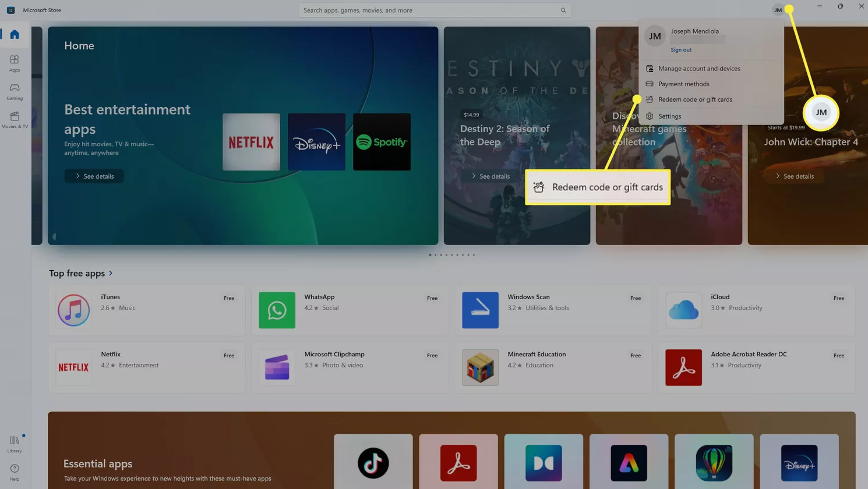Open the Netflix app icon in Top free apps
The width and height of the screenshot is (868, 489).
point(73,367)
